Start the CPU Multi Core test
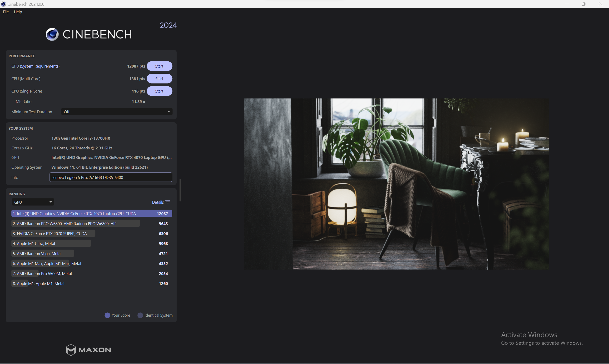Image resolution: width=609 pixels, height=364 pixels. tap(159, 79)
